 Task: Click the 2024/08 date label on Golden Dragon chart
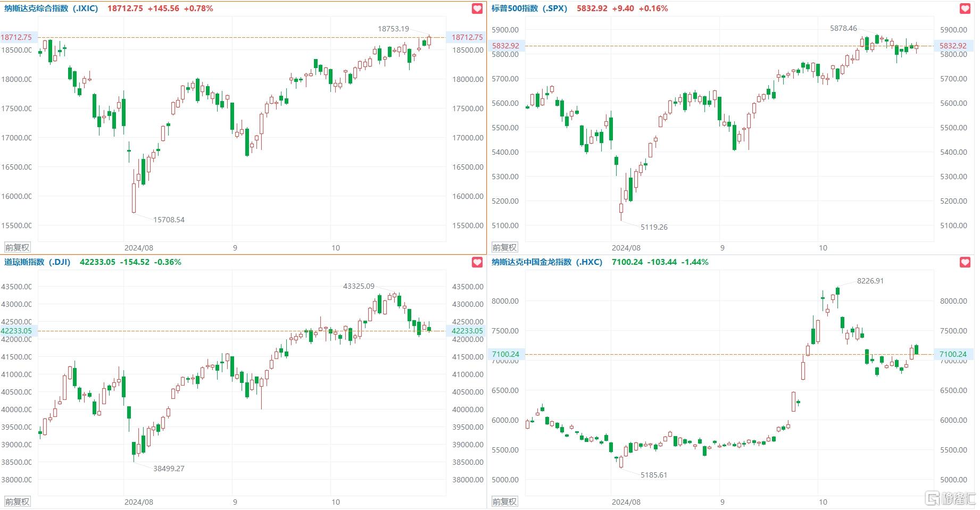(626, 502)
